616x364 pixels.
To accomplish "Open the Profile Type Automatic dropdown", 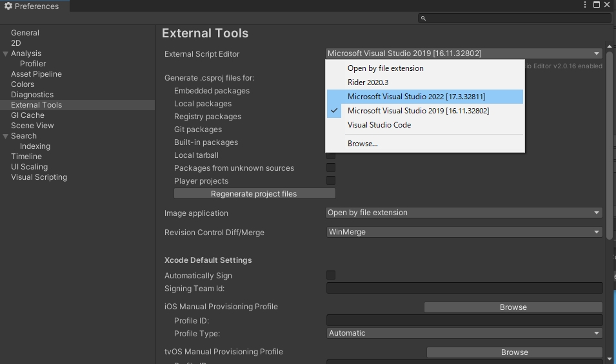I will 464,333.
